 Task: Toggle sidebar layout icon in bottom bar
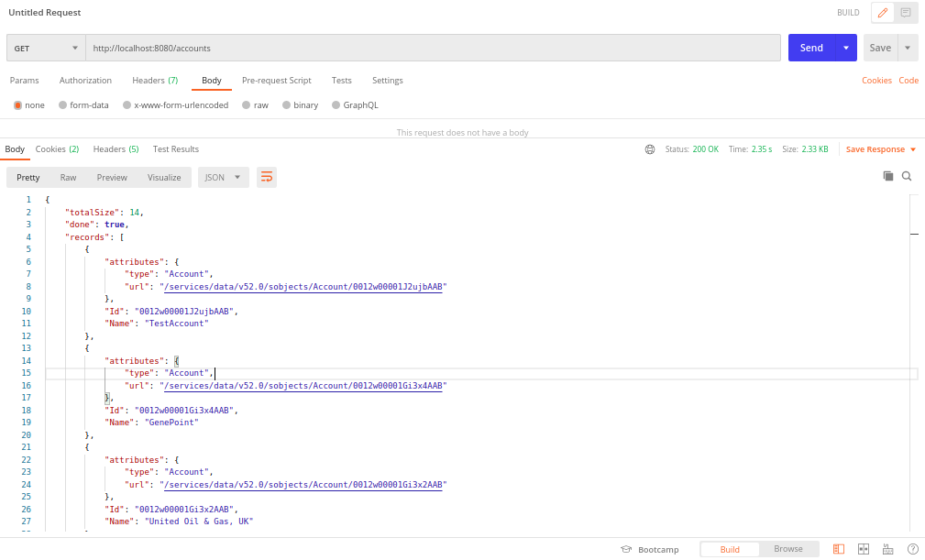(838, 549)
